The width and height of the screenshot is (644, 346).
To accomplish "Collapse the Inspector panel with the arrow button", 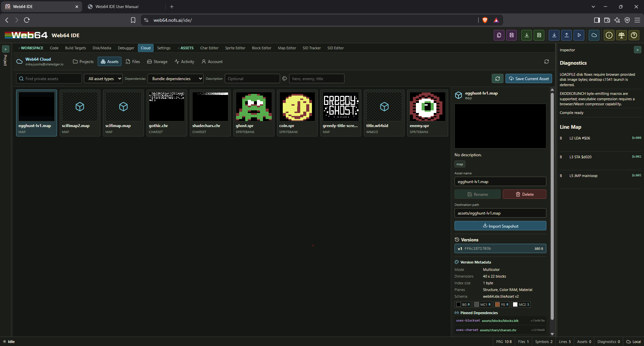I will click(x=637, y=50).
